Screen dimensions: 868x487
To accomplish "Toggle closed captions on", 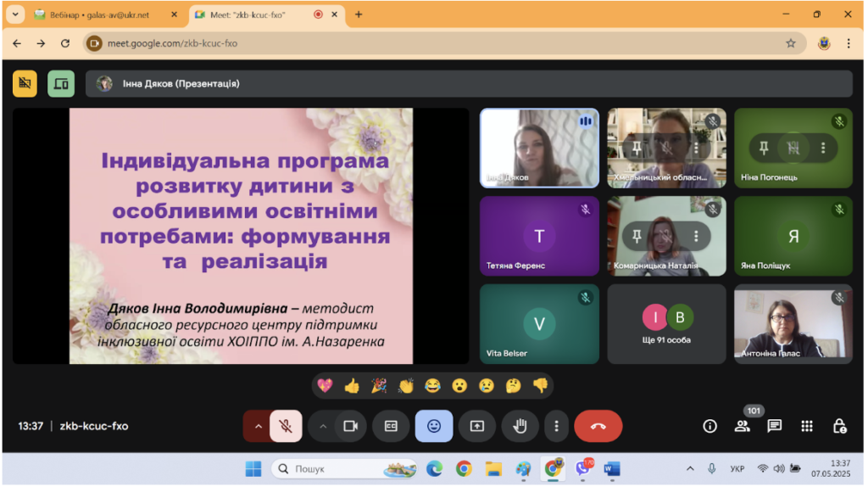I will point(392,427).
